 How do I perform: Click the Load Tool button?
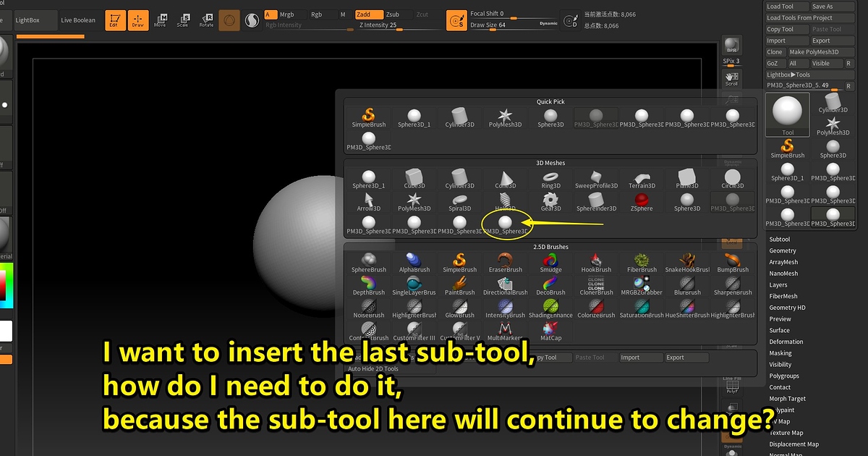[787, 7]
